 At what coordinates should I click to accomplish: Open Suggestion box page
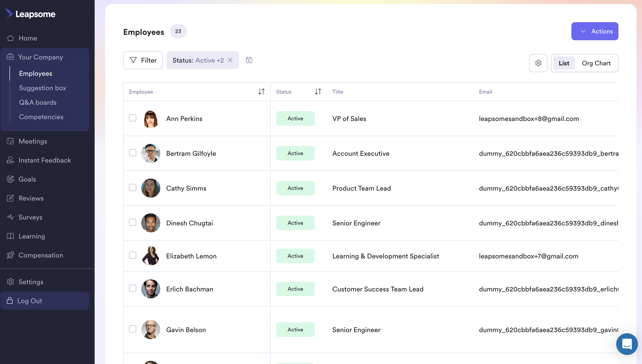point(43,88)
